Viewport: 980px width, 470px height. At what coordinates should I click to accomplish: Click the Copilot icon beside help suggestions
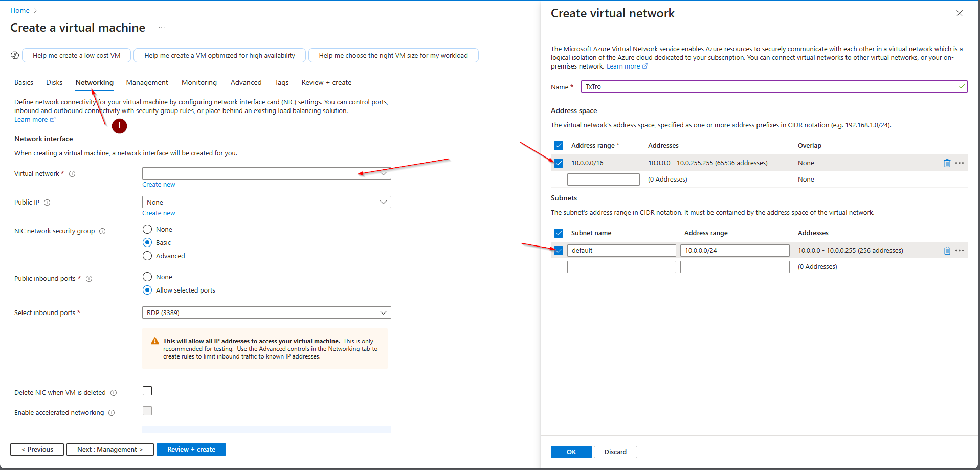click(x=15, y=55)
